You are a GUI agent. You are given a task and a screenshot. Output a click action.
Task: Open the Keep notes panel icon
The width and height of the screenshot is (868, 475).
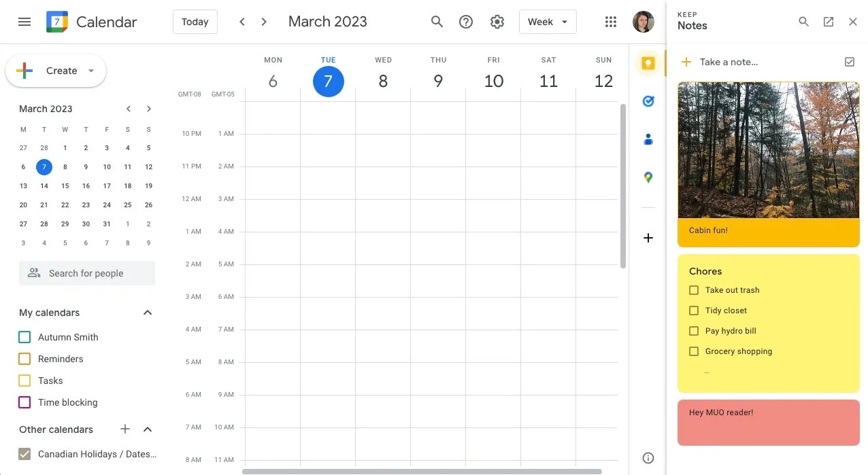point(648,63)
